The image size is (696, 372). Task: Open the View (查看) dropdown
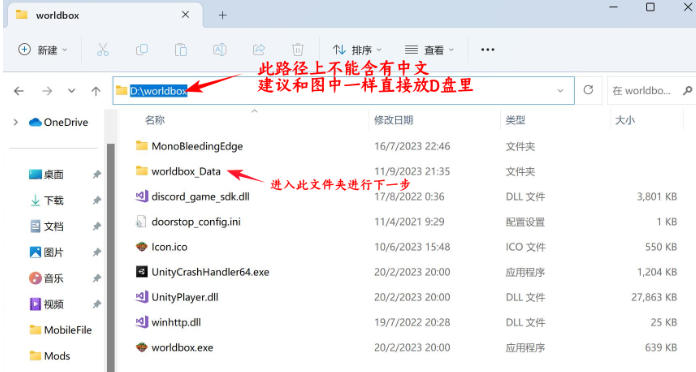[429, 50]
